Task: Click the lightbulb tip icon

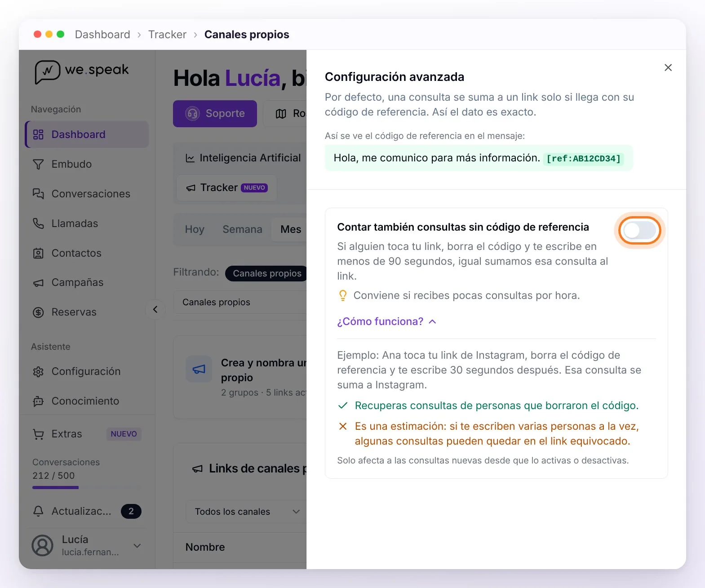Action: [343, 295]
